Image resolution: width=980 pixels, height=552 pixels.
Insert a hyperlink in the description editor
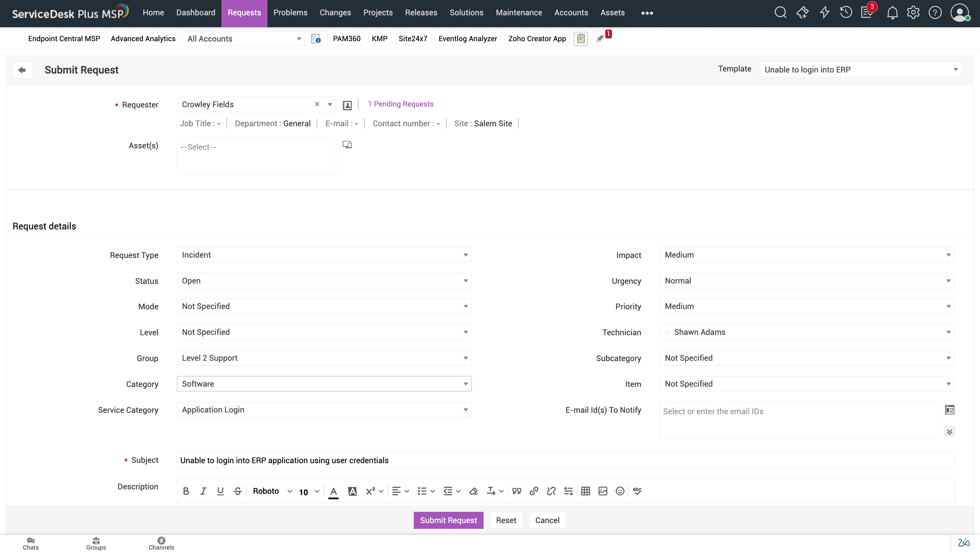[534, 491]
